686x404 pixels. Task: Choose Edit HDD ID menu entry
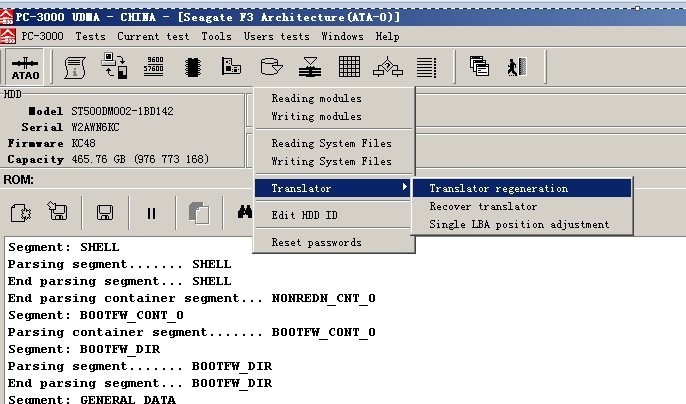[334, 215]
